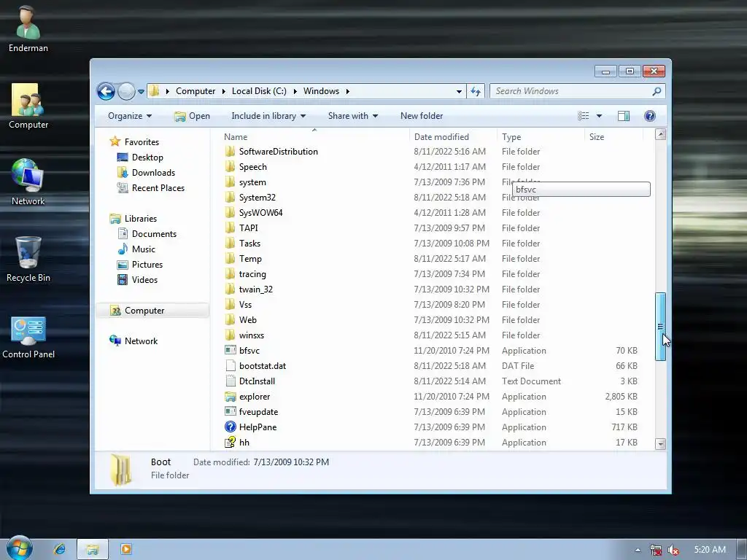Toggle the preview pane icon
Screen dimensions: 747x560
point(624,116)
